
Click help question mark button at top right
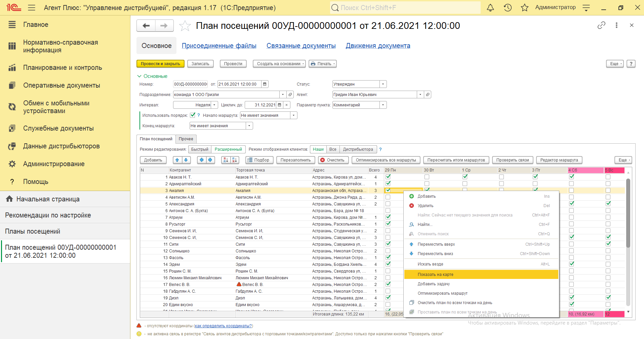click(631, 64)
